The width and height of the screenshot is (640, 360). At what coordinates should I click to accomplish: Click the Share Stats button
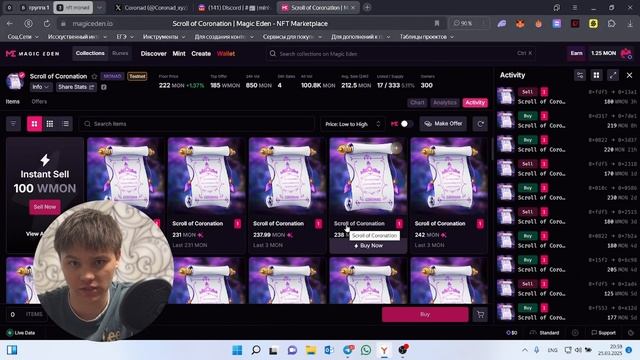tap(76, 87)
